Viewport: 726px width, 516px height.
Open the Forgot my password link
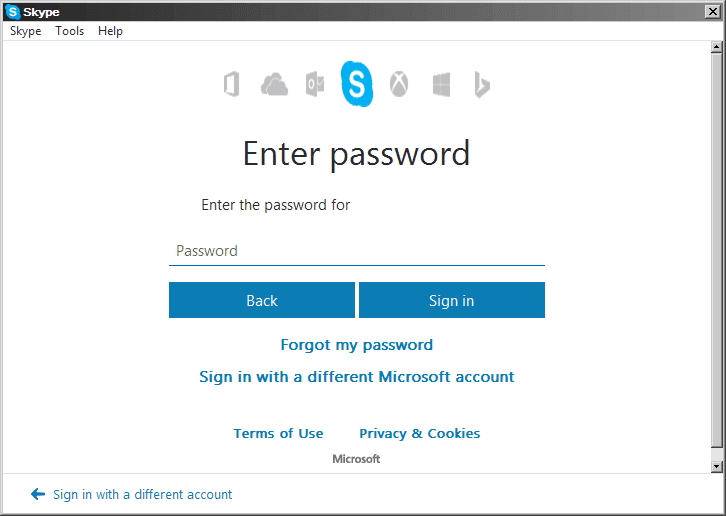tap(357, 345)
